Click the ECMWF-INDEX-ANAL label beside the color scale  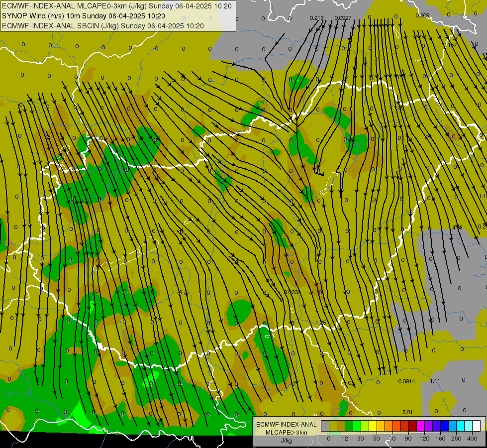coord(286,425)
